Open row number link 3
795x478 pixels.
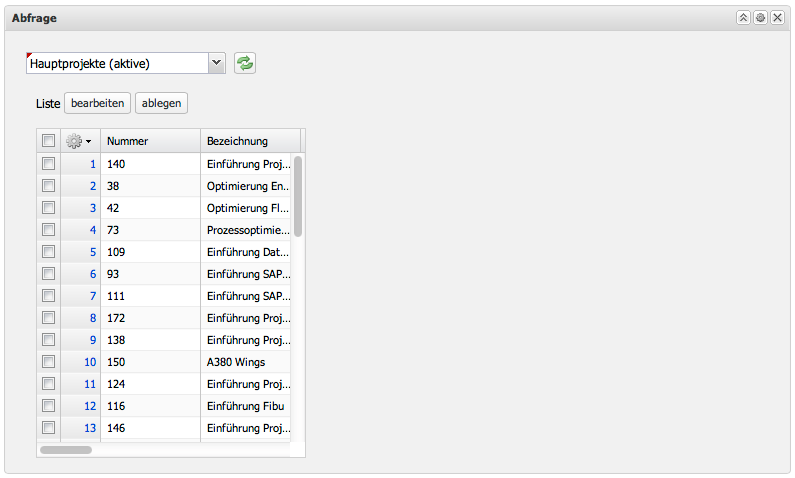pyautogui.click(x=93, y=208)
